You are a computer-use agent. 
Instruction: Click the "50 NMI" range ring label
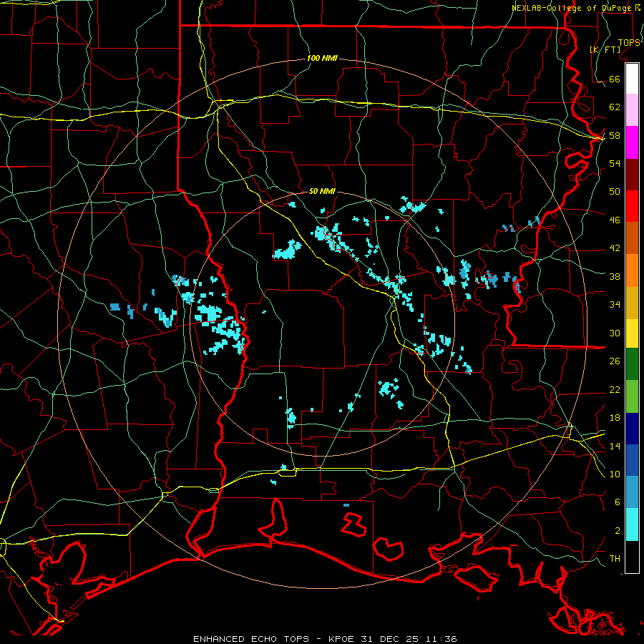[x=322, y=191]
